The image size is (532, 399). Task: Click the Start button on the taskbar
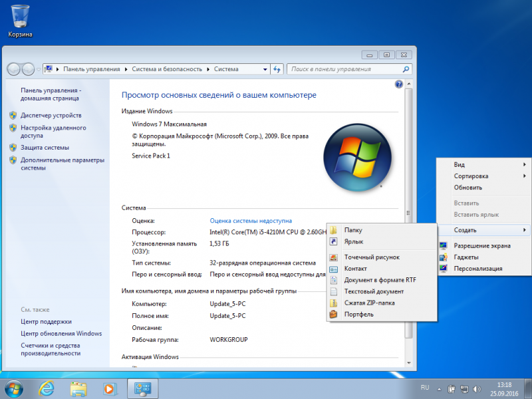tap(14, 389)
